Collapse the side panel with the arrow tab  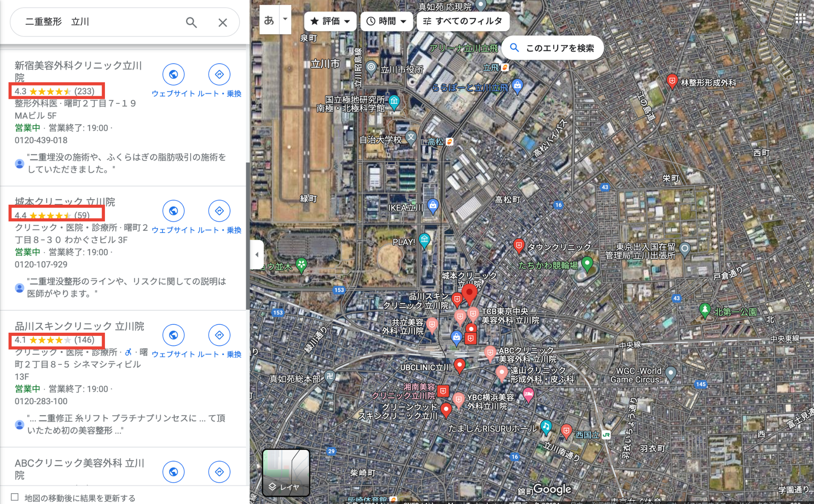click(x=257, y=254)
